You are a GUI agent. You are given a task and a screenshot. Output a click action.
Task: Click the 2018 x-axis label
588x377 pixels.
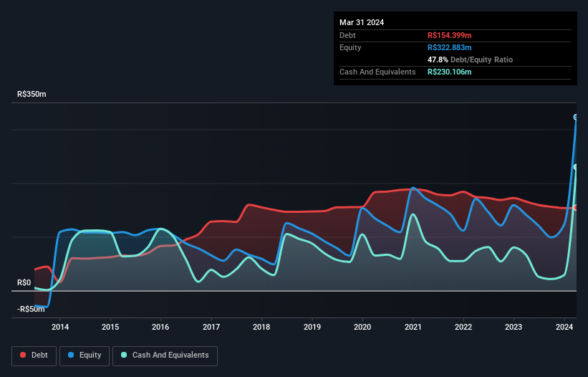261,327
